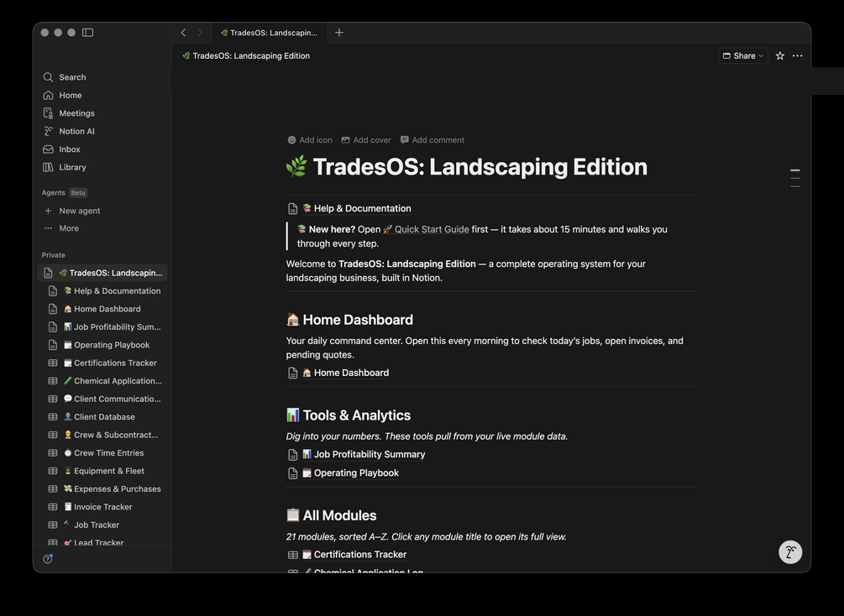
Task: Click the Agents section label
Action: 53,192
